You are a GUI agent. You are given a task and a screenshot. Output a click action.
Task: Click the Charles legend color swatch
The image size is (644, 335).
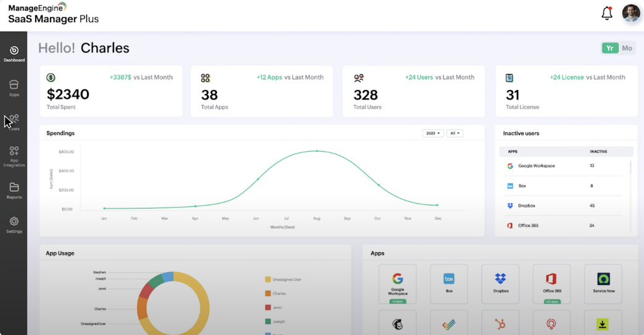coord(268,294)
